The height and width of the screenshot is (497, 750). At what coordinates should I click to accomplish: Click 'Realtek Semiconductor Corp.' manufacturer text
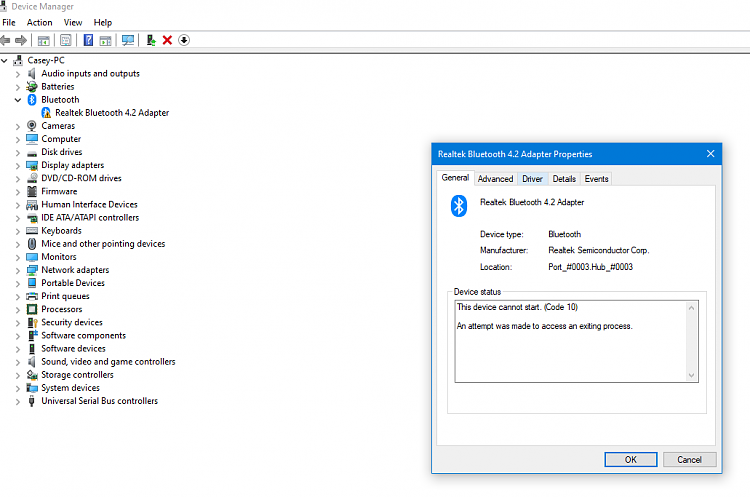click(598, 250)
